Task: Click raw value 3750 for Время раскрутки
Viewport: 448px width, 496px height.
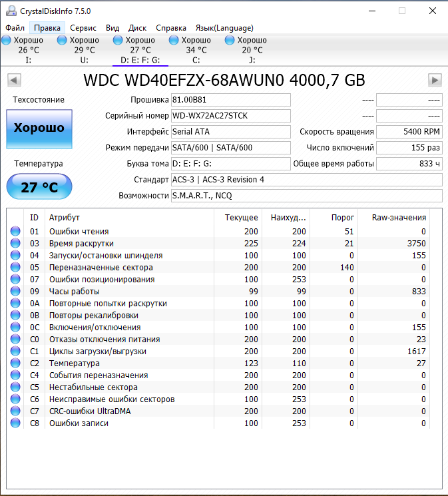Action: [x=416, y=244]
